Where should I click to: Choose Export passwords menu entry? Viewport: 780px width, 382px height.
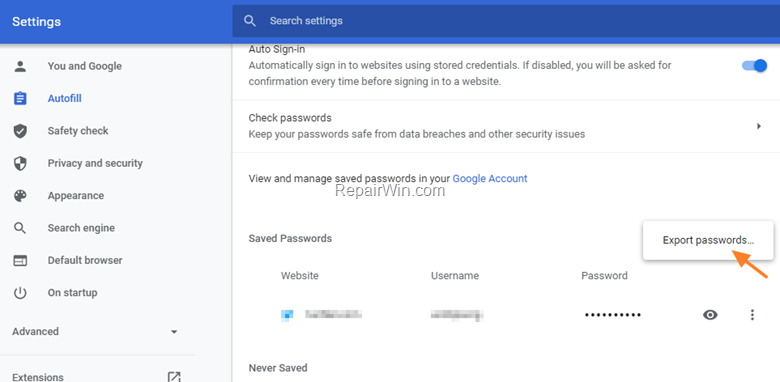pos(708,240)
